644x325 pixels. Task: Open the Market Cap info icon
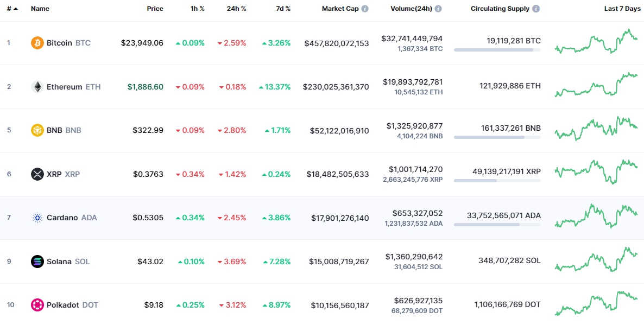point(365,9)
